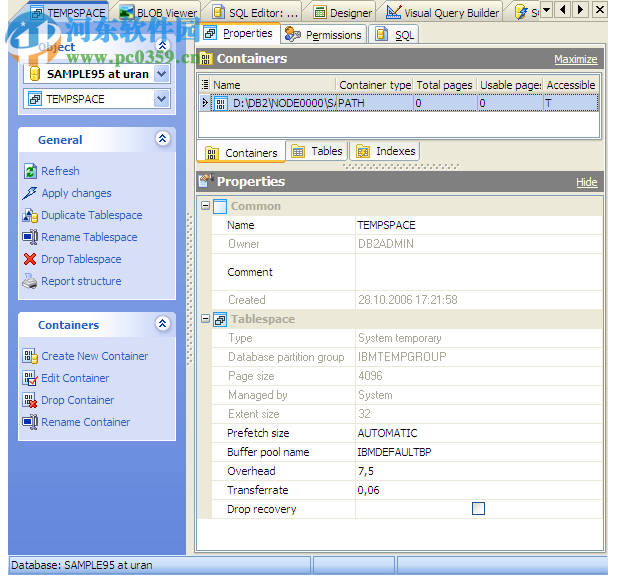Click the PATH cell in the Containers grid

click(375, 103)
